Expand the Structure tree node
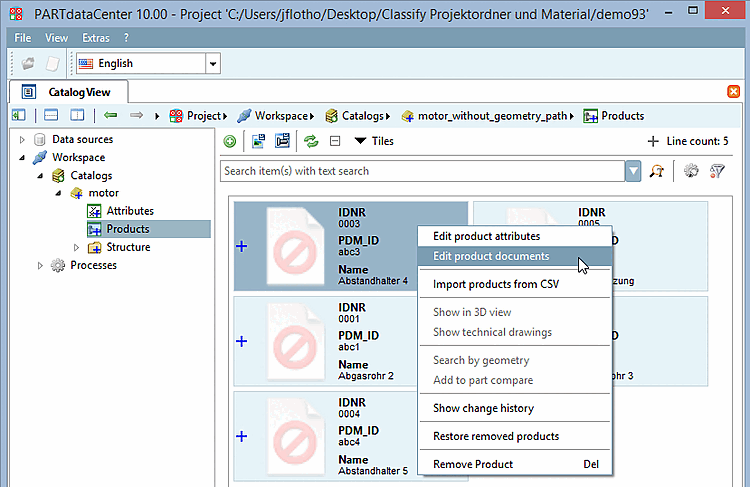 (x=76, y=248)
